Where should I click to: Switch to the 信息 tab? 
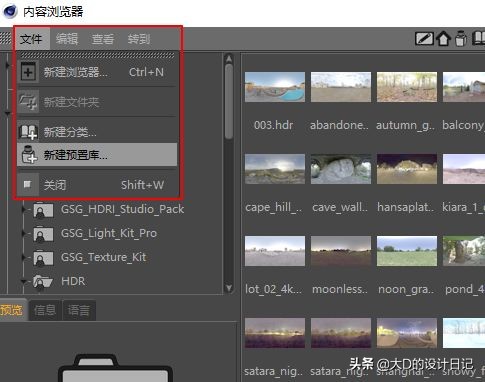click(45, 310)
